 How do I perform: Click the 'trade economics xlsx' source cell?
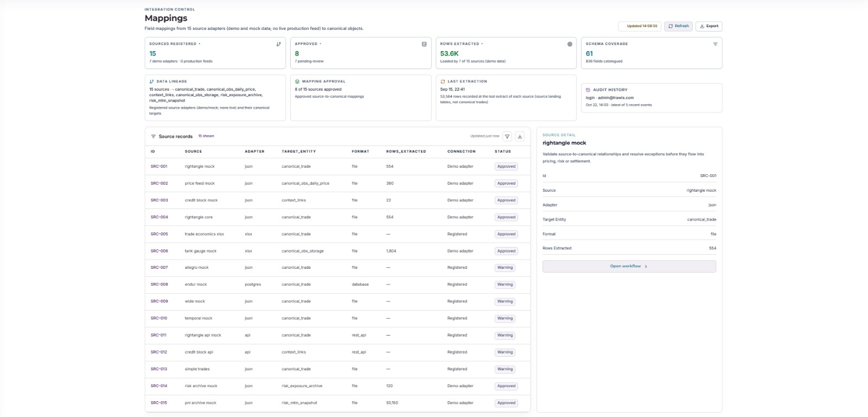tap(205, 234)
